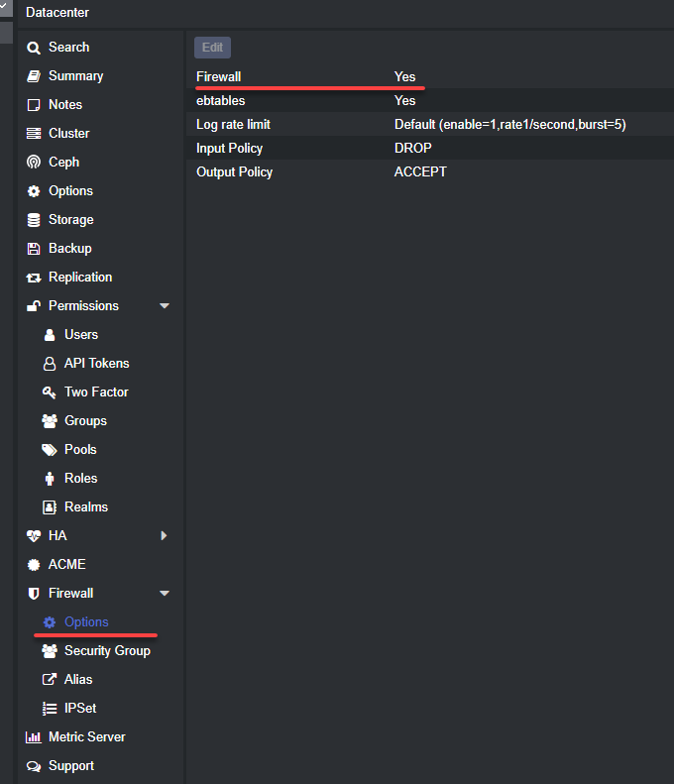Click the Two Factor key icon

tap(50, 392)
